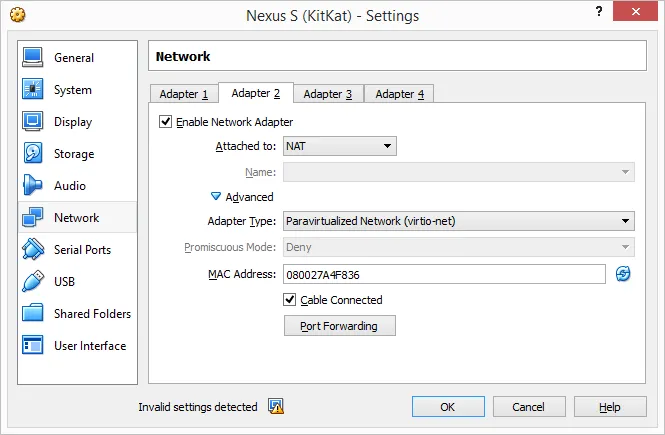Open the Attached to NAT dropdown
The width and height of the screenshot is (665, 435).
[340, 146]
